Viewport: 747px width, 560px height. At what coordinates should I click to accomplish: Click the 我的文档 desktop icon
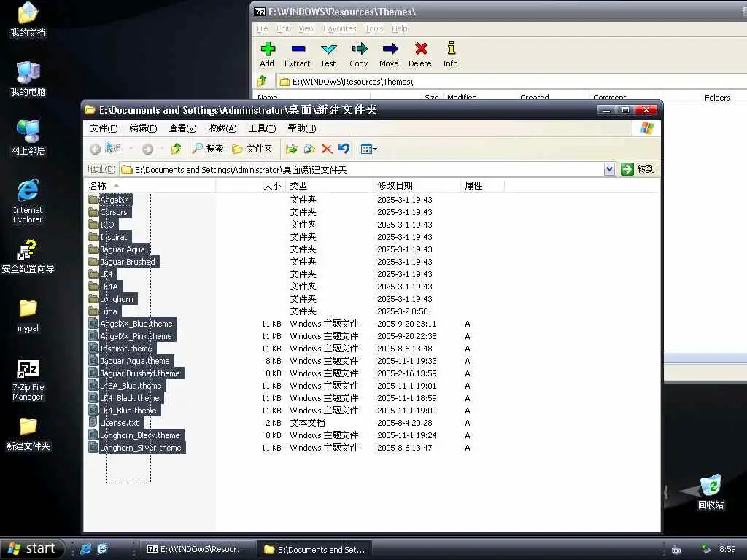point(28,20)
